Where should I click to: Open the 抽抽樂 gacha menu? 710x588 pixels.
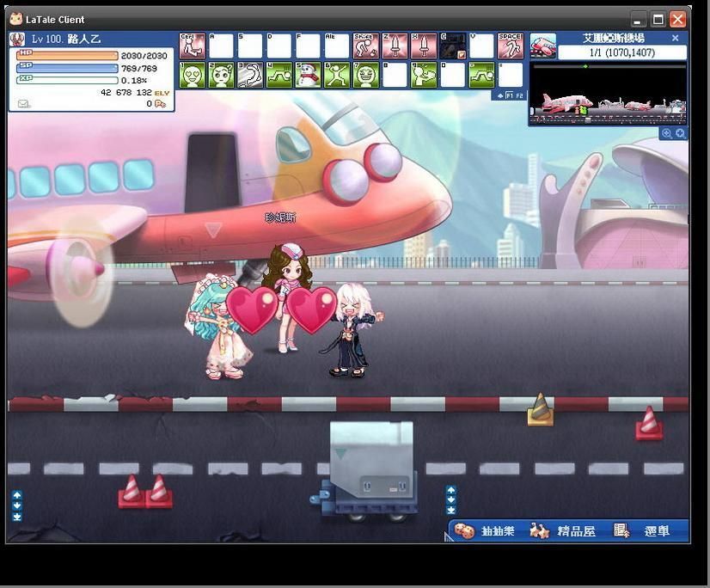coord(485,531)
